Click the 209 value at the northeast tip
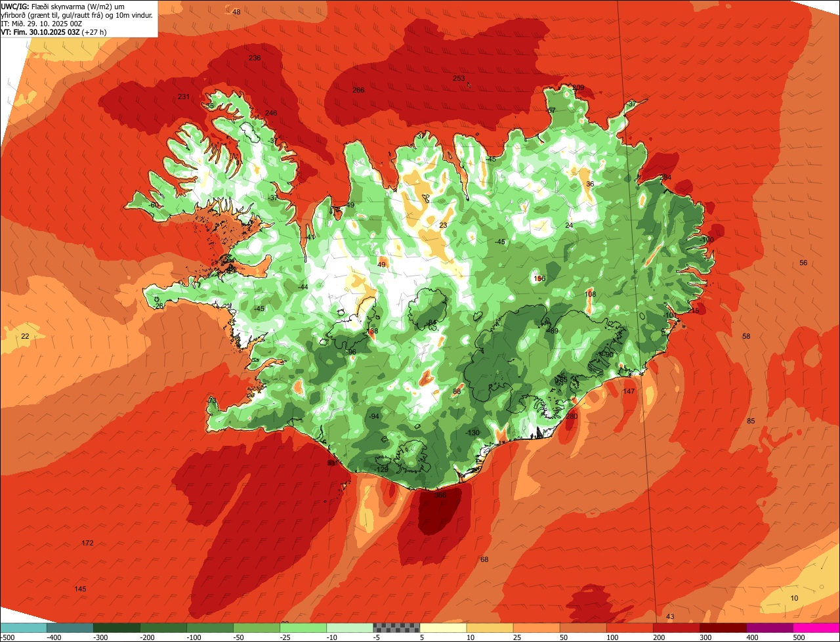The width and height of the screenshot is (840, 642). point(578,87)
